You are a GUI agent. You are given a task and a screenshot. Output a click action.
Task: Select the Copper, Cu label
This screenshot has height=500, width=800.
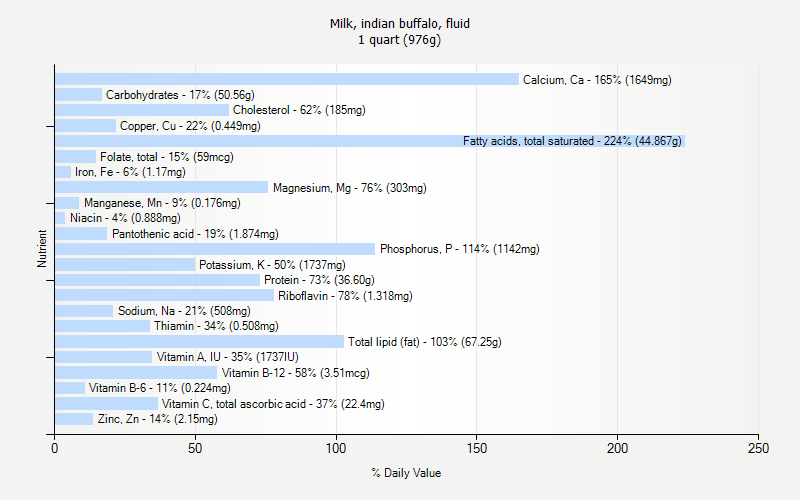tap(190, 126)
